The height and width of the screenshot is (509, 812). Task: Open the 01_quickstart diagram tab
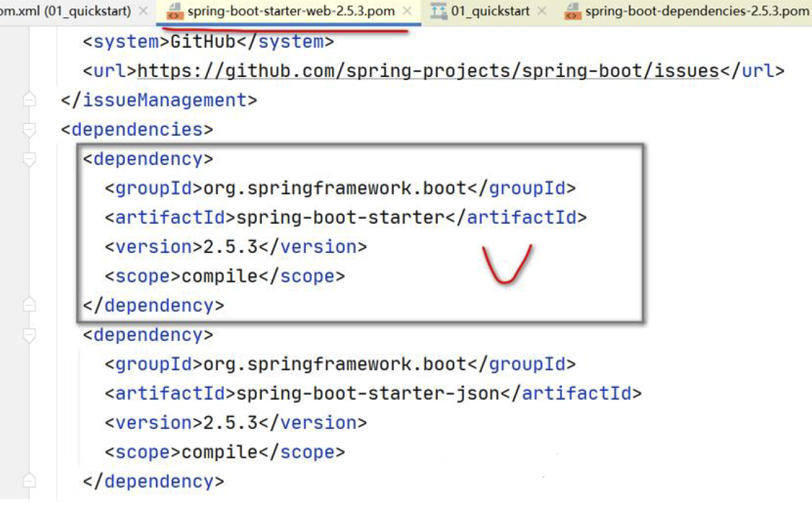pos(490,12)
